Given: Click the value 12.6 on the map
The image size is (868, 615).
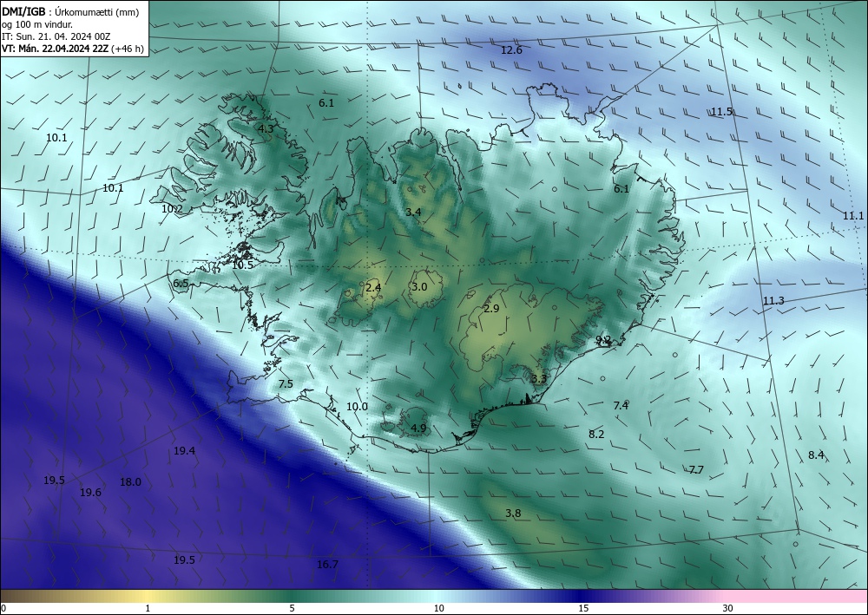Looking at the screenshot, I should click(511, 50).
